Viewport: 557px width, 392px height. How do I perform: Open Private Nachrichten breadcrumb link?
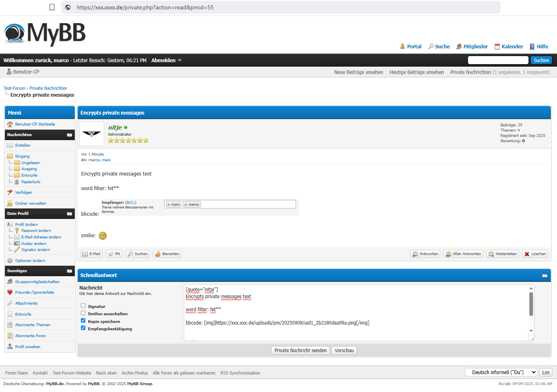[48, 88]
